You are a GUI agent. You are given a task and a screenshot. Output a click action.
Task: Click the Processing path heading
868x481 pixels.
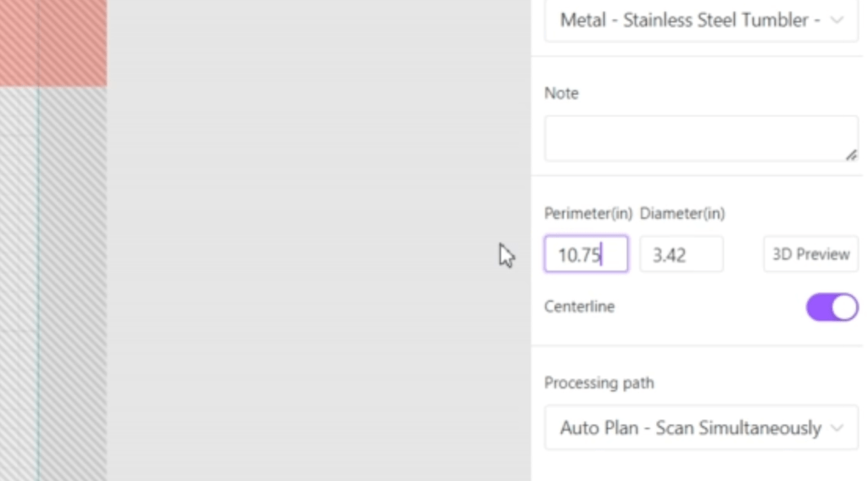pyautogui.click(x=598, y=383)
